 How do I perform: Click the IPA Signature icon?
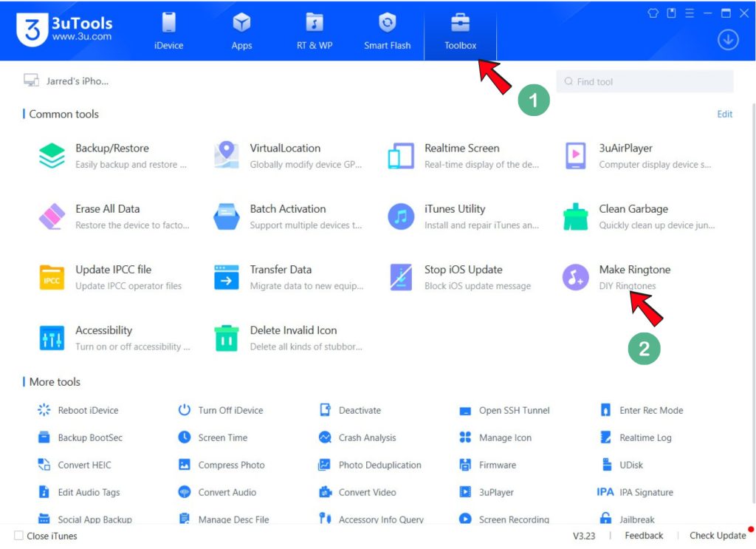point(605,492)
